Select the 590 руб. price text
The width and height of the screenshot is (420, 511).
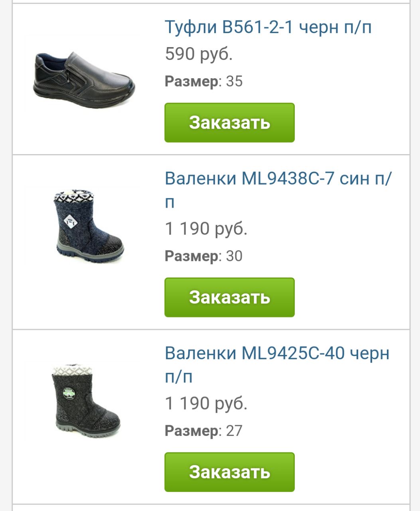point(199,54)
